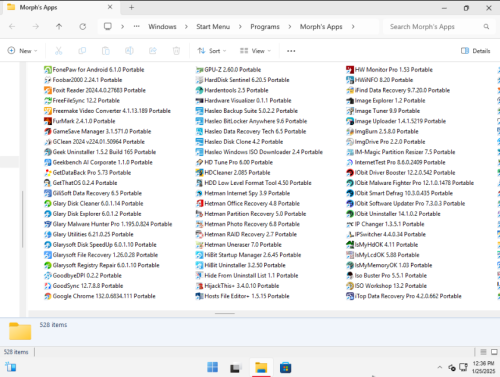Click the Back navigation arrow
The height and width of the screenshot is (377, 500).
point(12,26)
